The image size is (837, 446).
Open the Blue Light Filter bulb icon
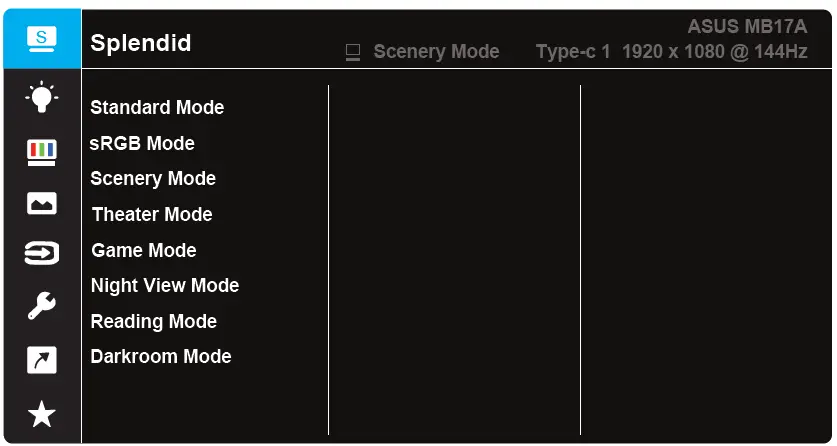click(x=41, y=97)
